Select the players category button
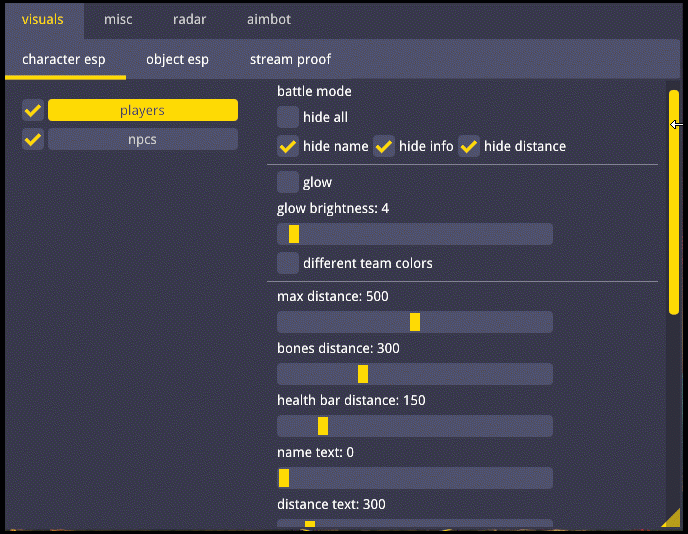 (143, 110)
